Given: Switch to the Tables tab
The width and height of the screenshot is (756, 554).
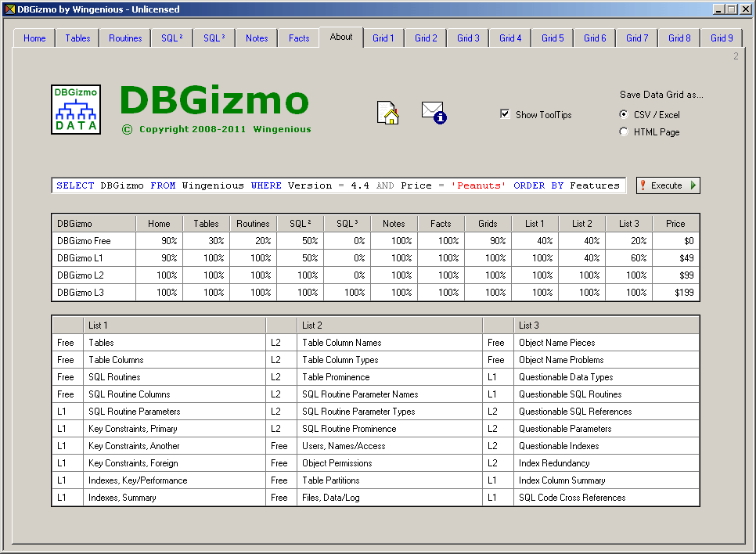Looking at the screenshot, I should [77, 38].
